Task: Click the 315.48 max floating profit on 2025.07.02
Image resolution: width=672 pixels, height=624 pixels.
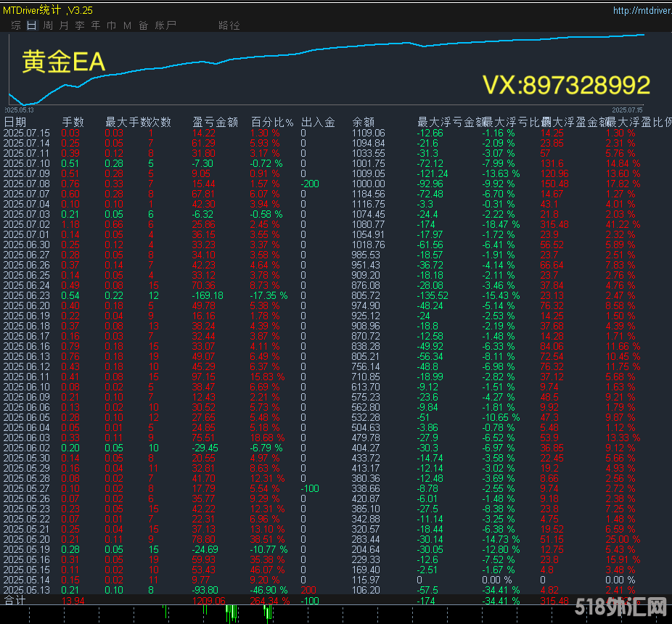Action: pyautogui.click(x=554, y=225)
